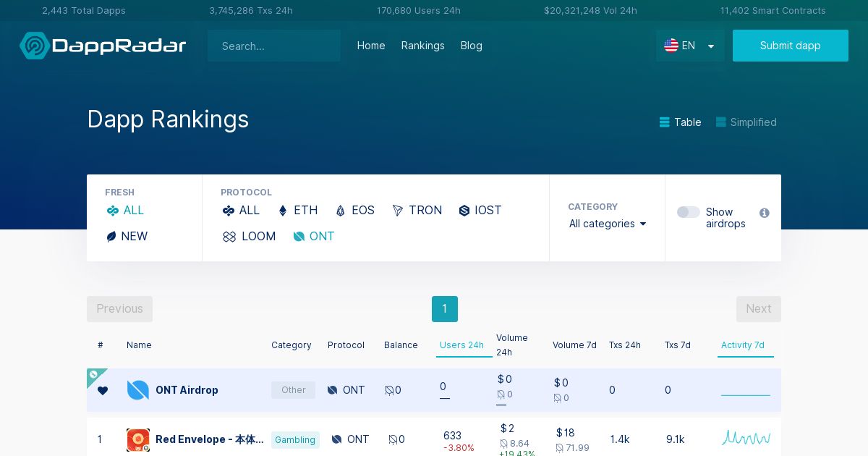Click the Other category tag
Viewport: 868px width, 456px height.
(294, 390)
